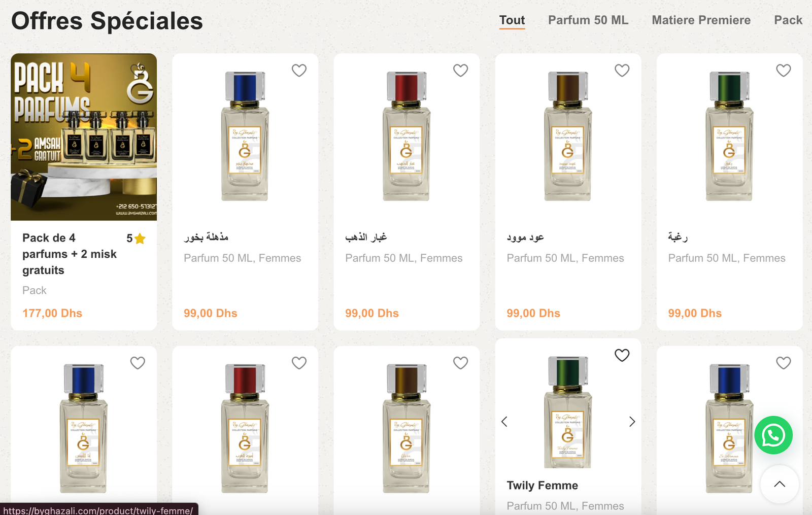Open the Pack 4 Parfums promo image
The width and height of the screenshot is (812, 515).
point(84,136)
